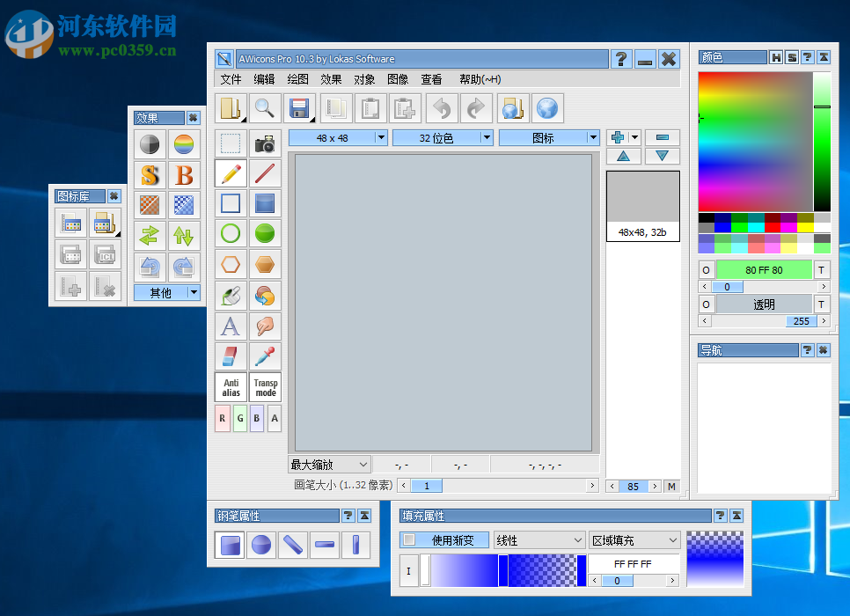Toggle Transp mode
The width and height of the screenshot is (850, 616).
point(265,387)
